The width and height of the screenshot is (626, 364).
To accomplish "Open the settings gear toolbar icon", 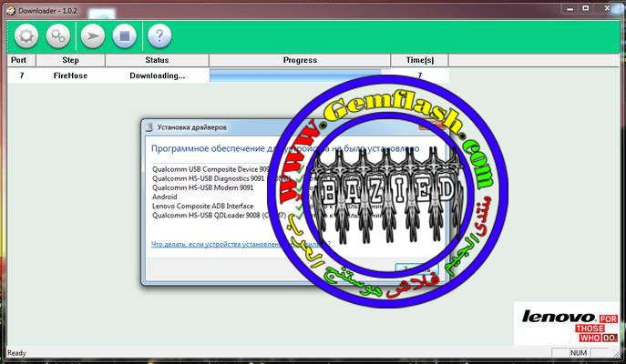I will tap(26, 36).
